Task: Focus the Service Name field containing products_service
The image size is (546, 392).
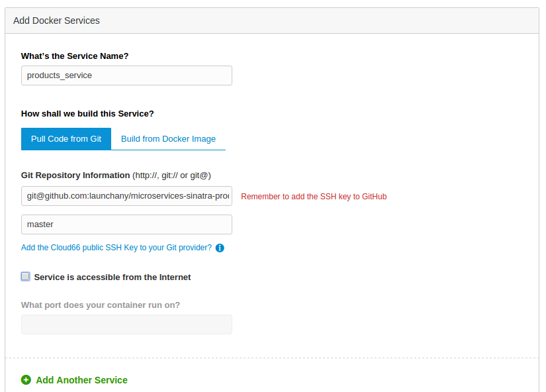Action: click(x=126, y=75)
